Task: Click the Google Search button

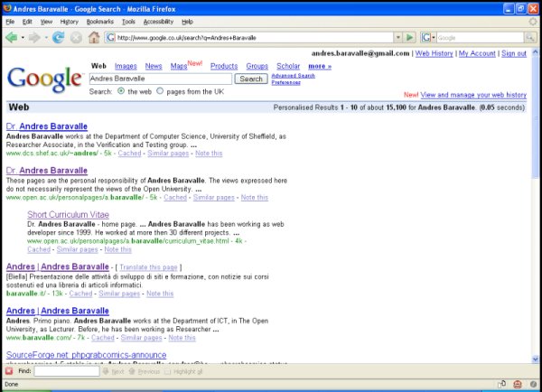Action: pos(251,79)
